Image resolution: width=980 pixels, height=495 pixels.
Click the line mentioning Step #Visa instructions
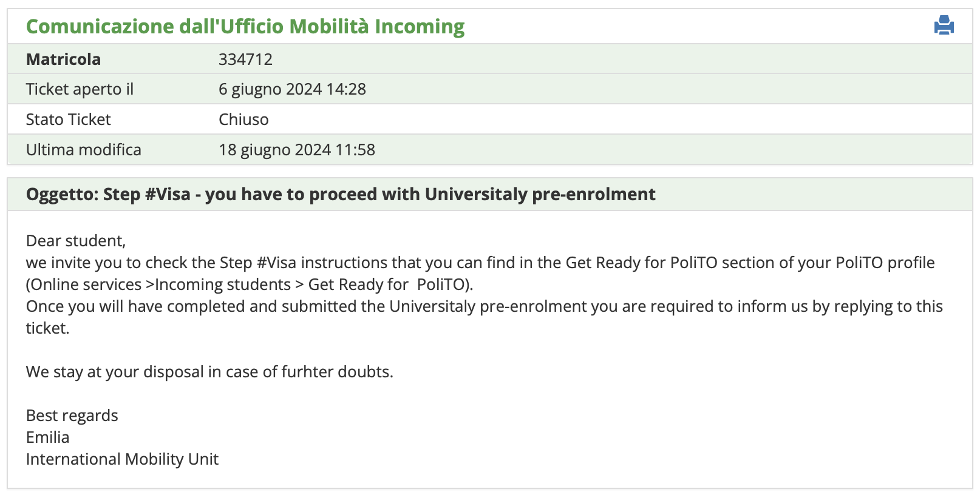coord(480,263)
